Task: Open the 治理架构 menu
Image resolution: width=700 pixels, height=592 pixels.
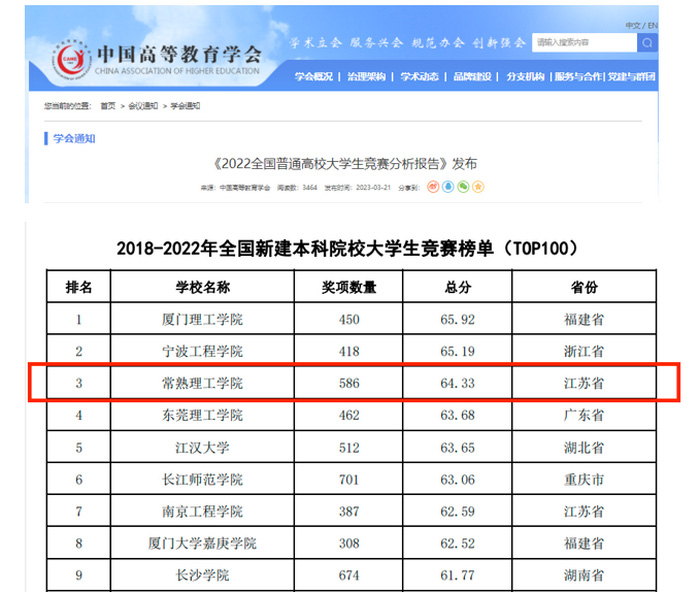Action: (x=366, y=77)
